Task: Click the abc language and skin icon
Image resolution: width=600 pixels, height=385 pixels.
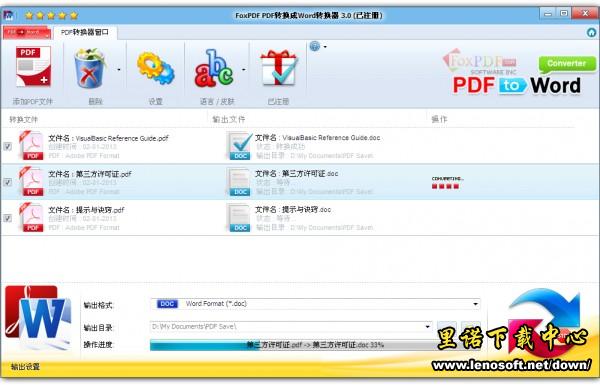Action: tap(214, 68)
